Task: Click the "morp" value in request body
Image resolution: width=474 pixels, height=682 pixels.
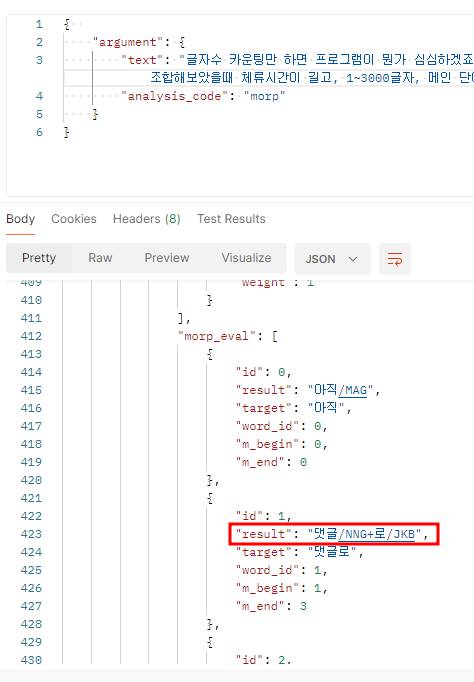Action: tap(264, 96)
